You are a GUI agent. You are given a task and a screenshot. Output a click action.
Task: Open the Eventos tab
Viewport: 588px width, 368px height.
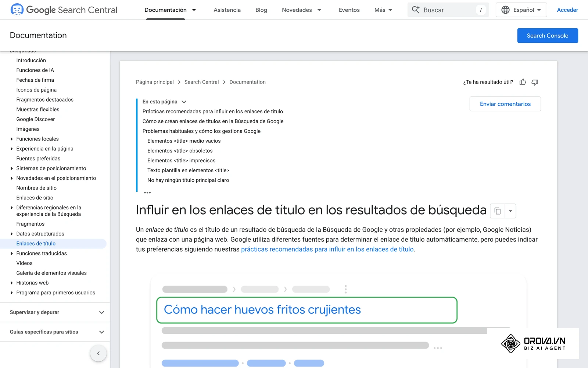[x=349, y=10]
